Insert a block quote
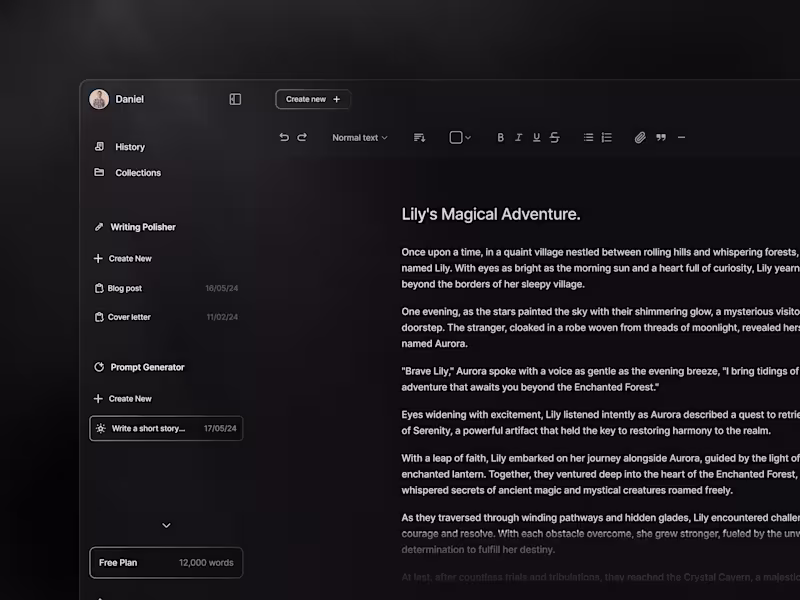The width and height of the screenshot is (800, 600). pos(660,137)
